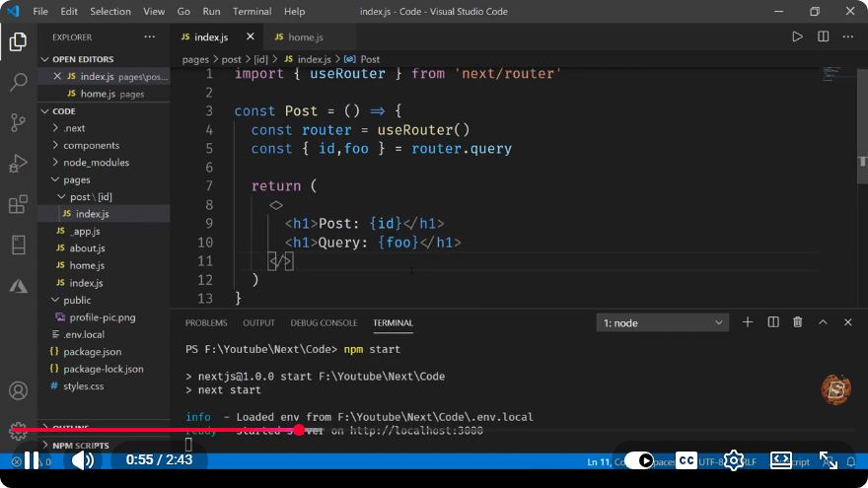
Task: Toggle closed captions CC button
Action: (687, 460)
